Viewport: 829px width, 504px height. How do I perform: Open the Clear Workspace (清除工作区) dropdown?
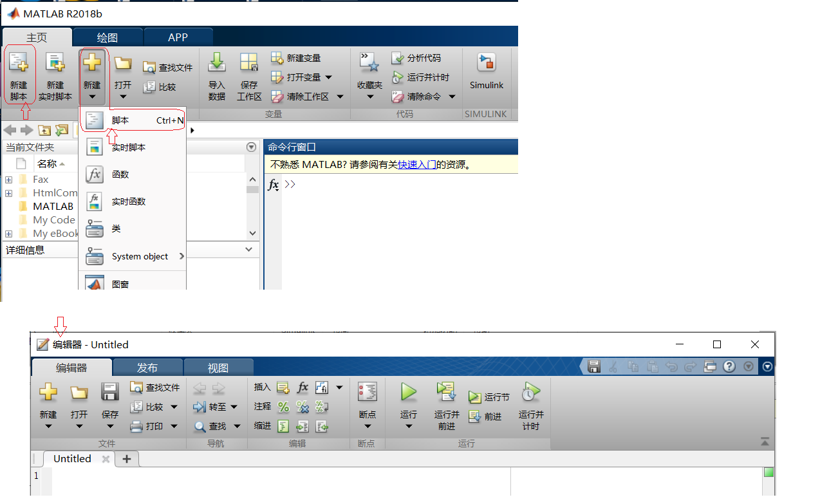(x=340, y=97)
